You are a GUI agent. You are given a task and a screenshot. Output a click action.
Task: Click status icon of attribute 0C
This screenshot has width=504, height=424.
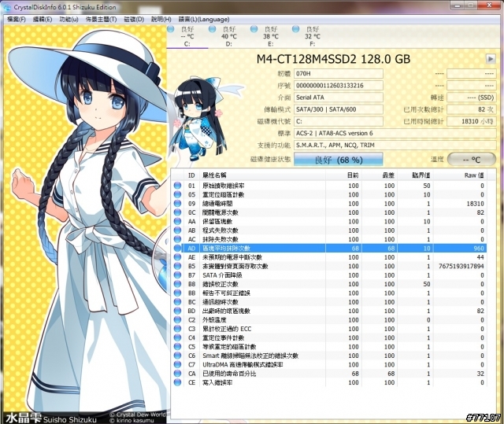coord(177,212)
